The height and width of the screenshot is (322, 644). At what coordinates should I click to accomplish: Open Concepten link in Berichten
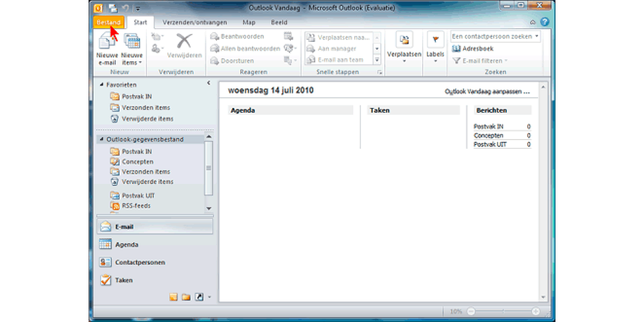(x=488, y=136)
